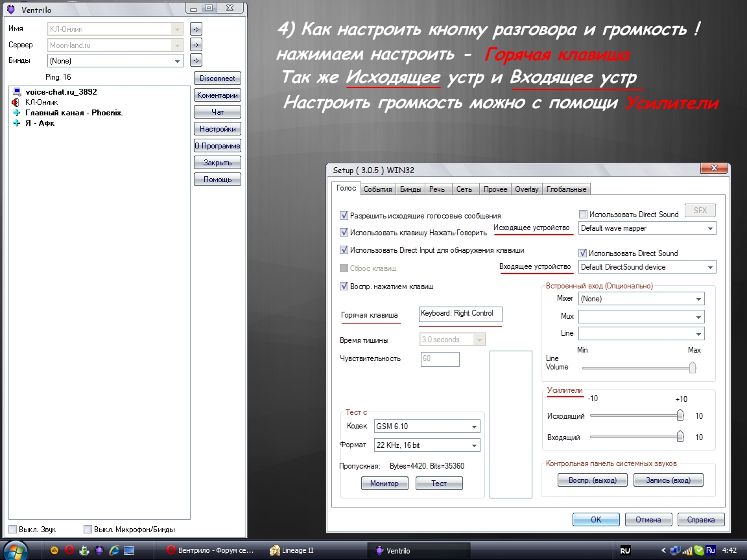The width and height of the screenshot is (747, 560).
Task: Click the greyed Сброс клавиш checkbox
Action: click(344, 268)
